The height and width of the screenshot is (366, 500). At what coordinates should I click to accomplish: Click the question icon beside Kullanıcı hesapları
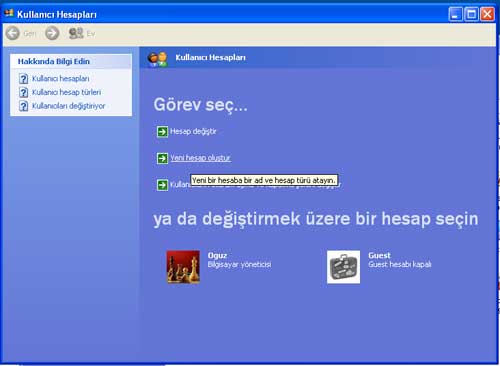click(23, 79)
